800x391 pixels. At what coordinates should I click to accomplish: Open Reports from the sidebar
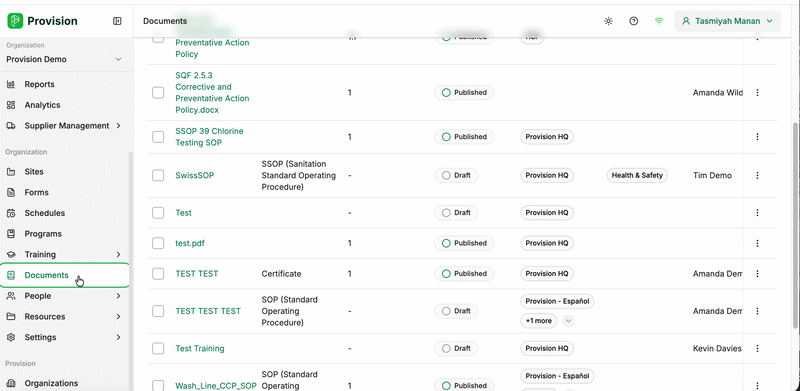39,84
